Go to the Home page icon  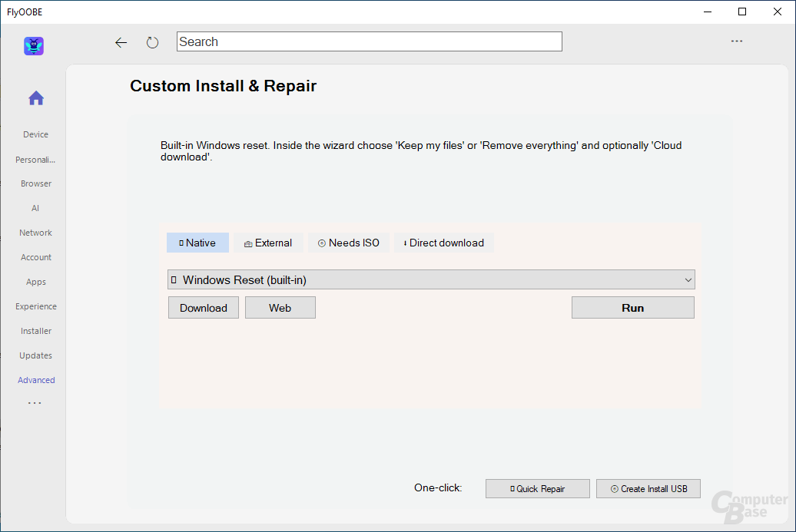(x=36, y=98)
